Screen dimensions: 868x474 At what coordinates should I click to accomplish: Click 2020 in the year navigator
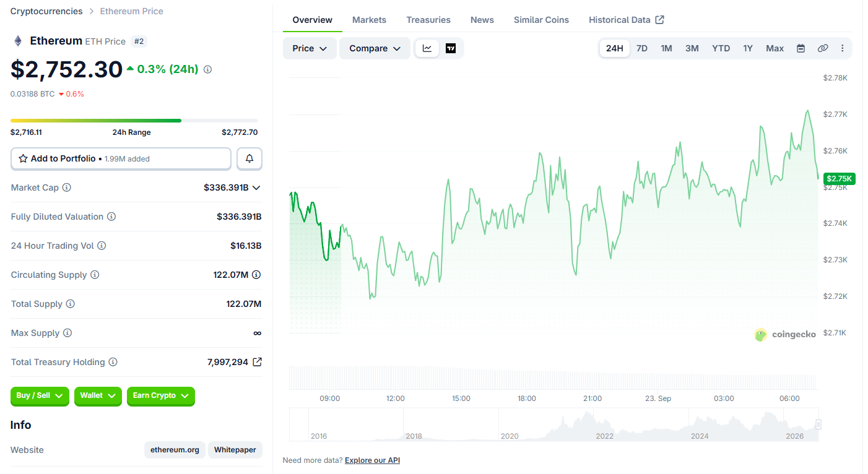(510, 436)
